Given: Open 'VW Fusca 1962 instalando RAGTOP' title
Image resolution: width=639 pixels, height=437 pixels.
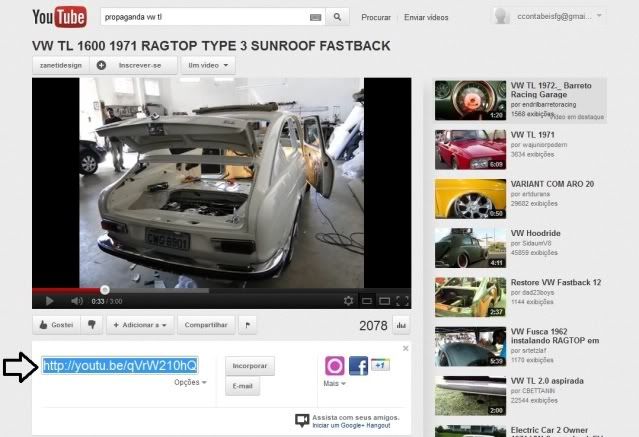Looking at the screenshot, I should [x=555, y=336].
